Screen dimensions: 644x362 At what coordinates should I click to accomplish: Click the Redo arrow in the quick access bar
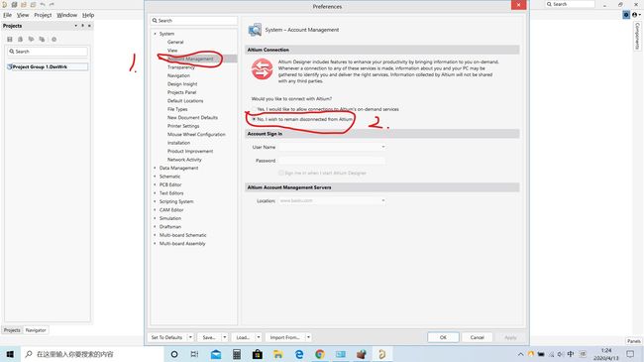click(52, 5)
